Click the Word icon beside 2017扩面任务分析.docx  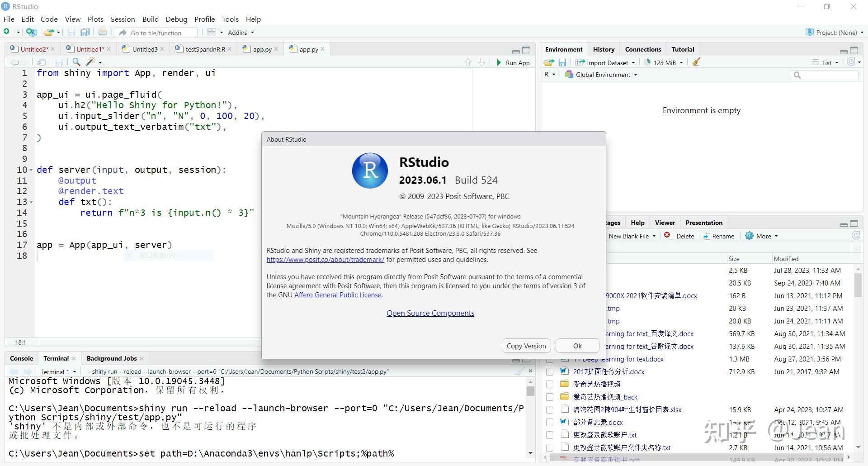[x=564, y=371]
